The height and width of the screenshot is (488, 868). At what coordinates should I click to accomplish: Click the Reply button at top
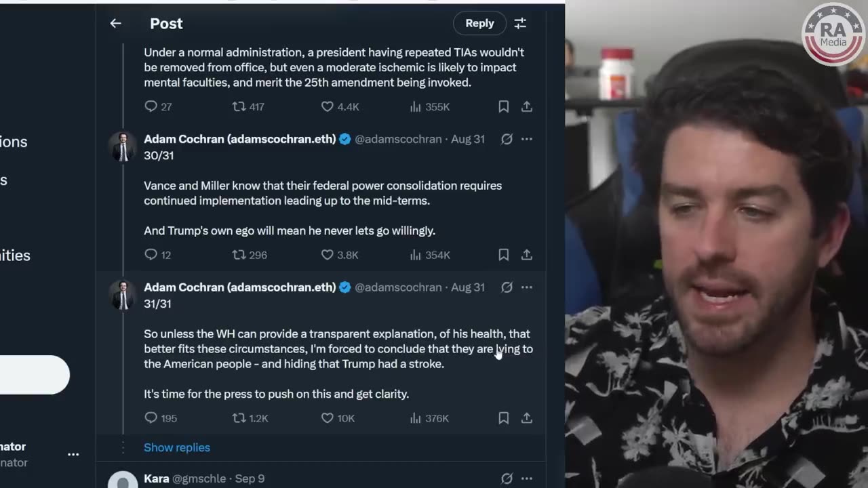click(x=479, y=24)
